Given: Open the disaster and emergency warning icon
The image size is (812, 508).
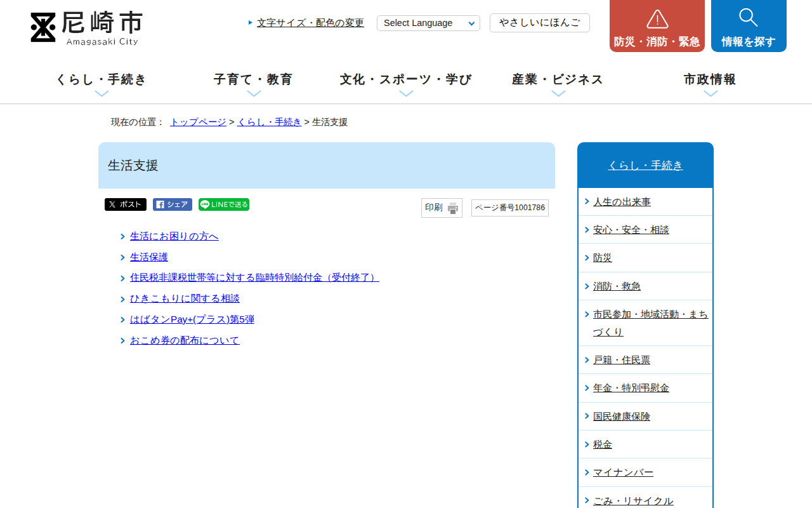Looking at the screenshot, I should point(657,20).
